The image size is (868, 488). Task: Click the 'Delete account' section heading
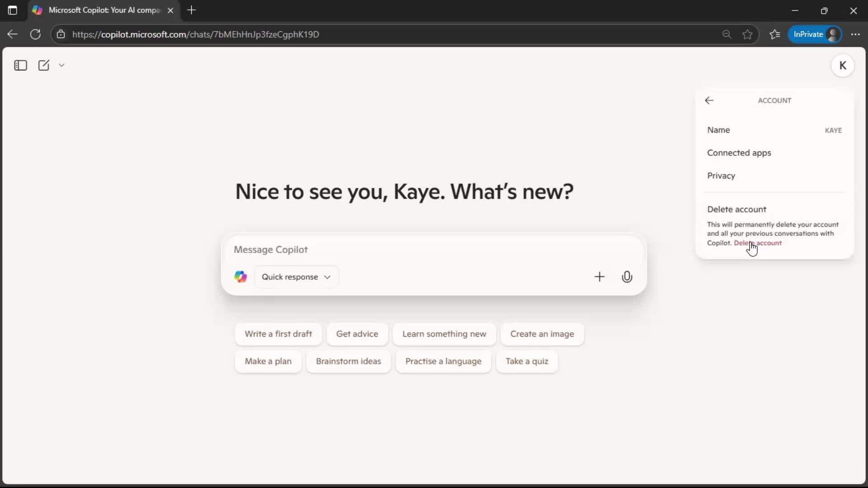737,210
